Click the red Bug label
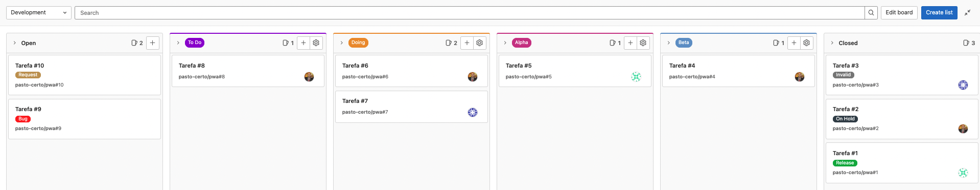The width and height of the screenshot is (980, 190). click(x=23, y=119)
